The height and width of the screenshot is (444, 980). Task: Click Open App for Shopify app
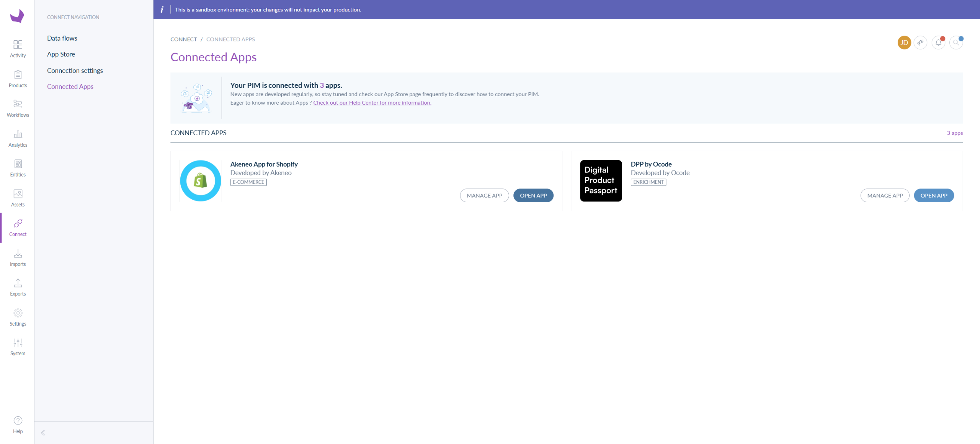[x=533, y=195]
